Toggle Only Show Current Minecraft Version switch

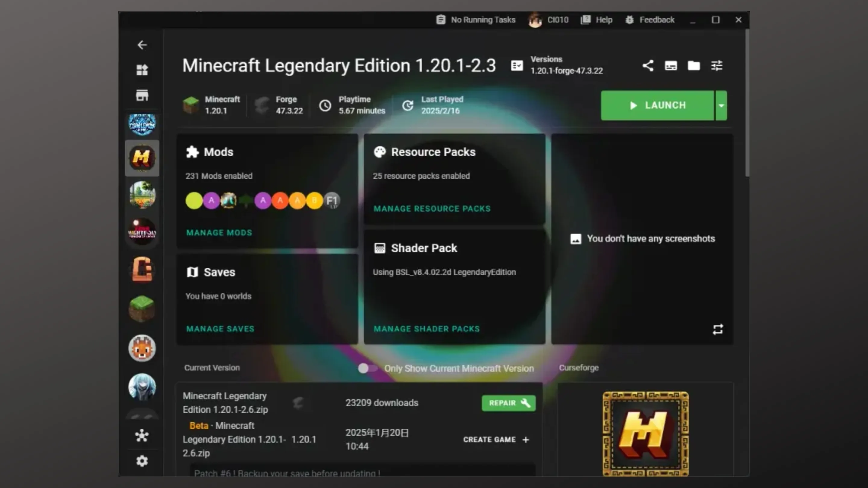click(367, 368)
